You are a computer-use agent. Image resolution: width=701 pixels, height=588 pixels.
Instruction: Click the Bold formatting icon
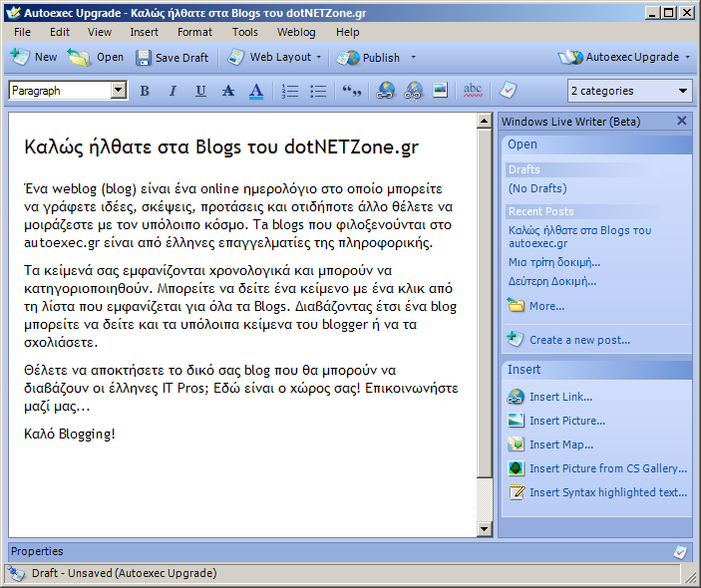145,91
